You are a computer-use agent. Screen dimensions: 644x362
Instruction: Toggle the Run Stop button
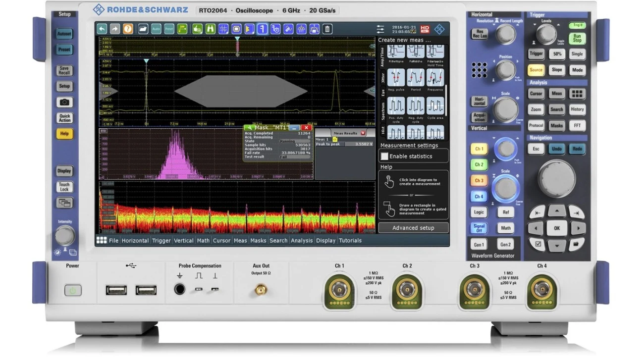pyautogui.click(x=577, y=39)
